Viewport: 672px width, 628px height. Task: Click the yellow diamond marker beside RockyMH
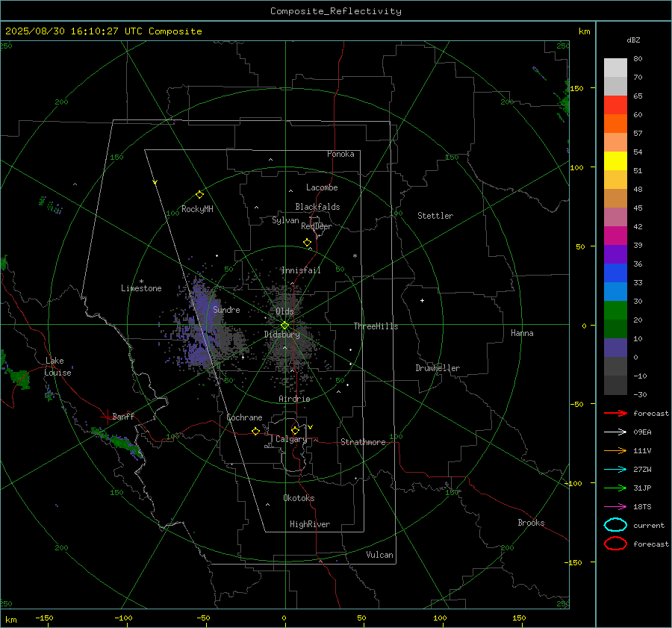[199, 195]
